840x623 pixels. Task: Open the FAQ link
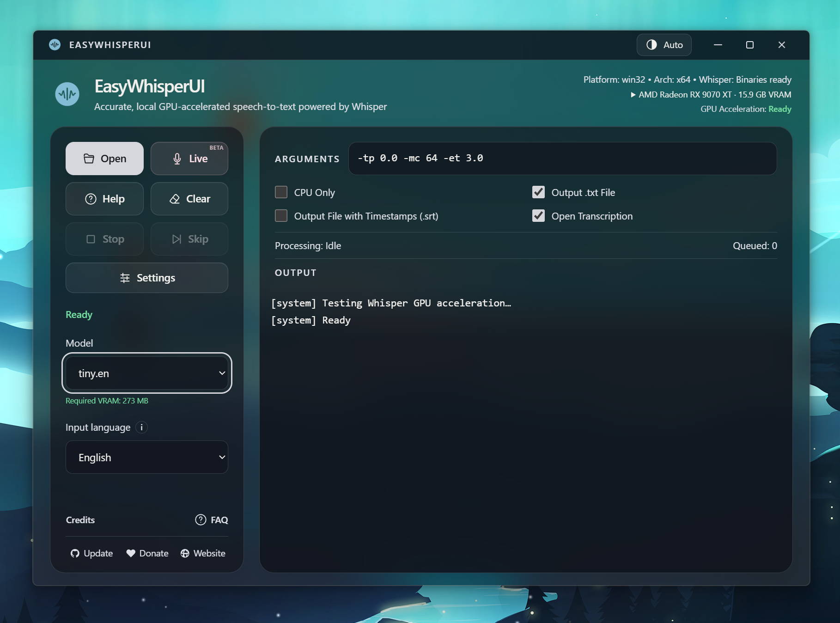[212, 520]
